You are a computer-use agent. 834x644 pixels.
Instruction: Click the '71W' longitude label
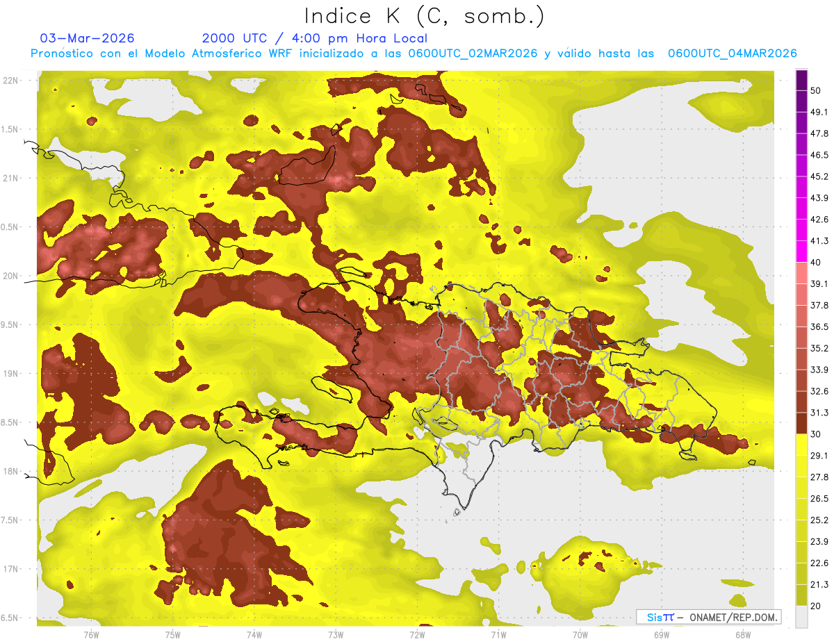498,634
